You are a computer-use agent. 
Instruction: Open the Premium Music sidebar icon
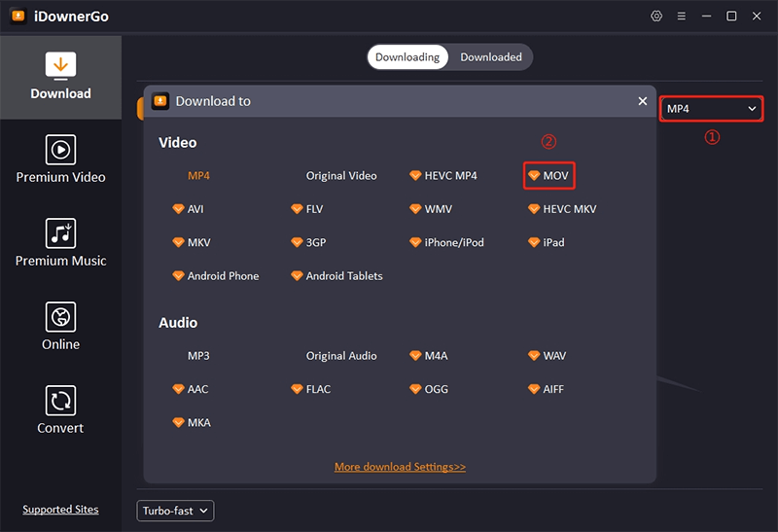(60, 233)
